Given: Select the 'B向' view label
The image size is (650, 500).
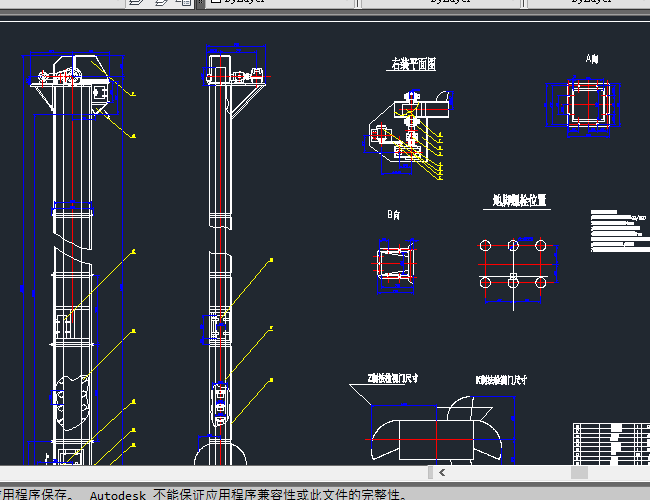Looking at the screenshot, I should point(394,215).
